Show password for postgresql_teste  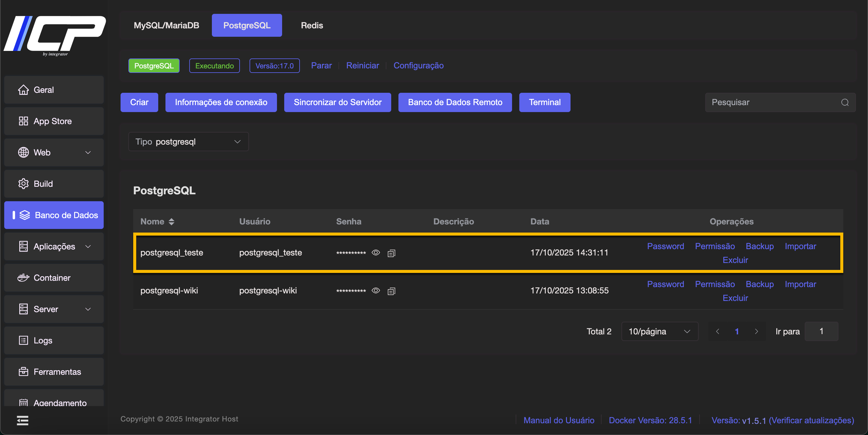376,252
